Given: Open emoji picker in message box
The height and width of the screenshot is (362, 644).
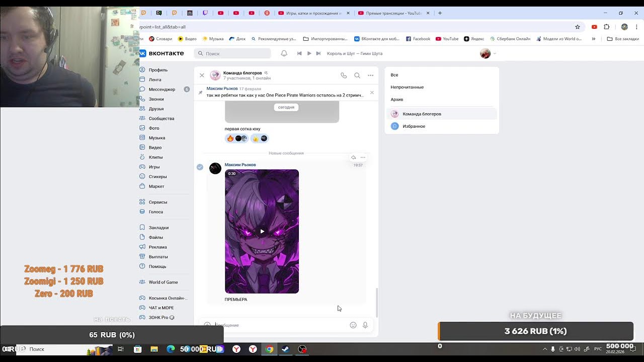Looking at the screenshot, I should (x=353, y=325).
